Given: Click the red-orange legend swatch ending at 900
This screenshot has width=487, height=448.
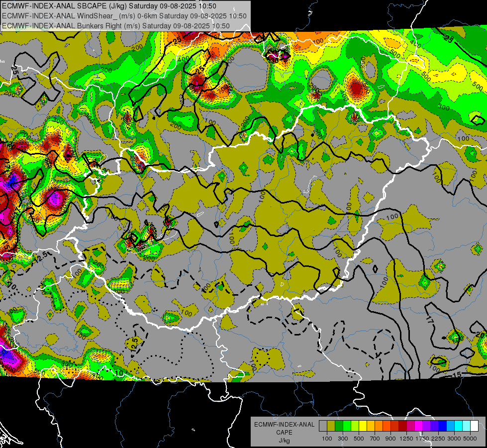Looking at the screenshot, I should [387, 426].
